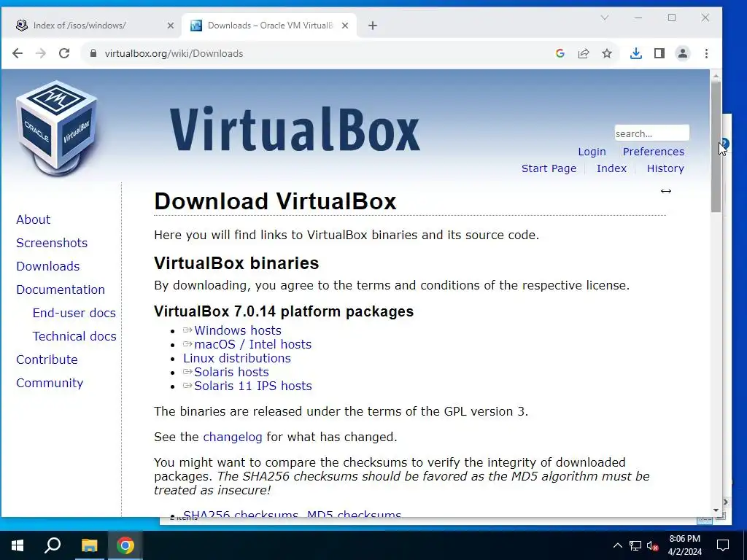This screenshot has width=747, height=560.
Task: Open the tab search chevron
Action: (605, 17)
